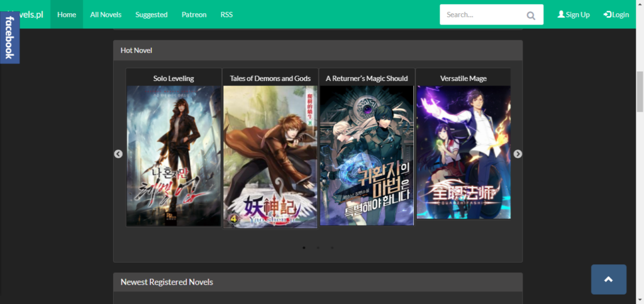This screenshot has height=304, width=644.
Task: Select the third carousel page dot
Action: [332, 248]
